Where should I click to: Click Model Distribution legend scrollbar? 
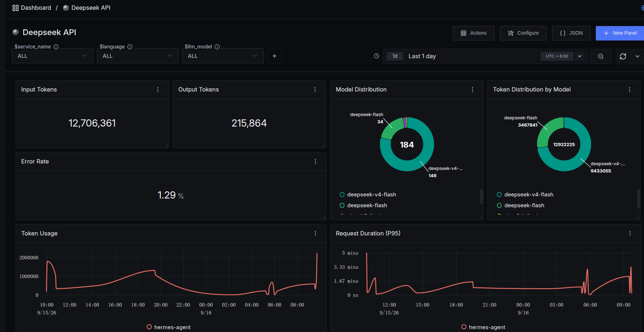click(x=481, y=197)
